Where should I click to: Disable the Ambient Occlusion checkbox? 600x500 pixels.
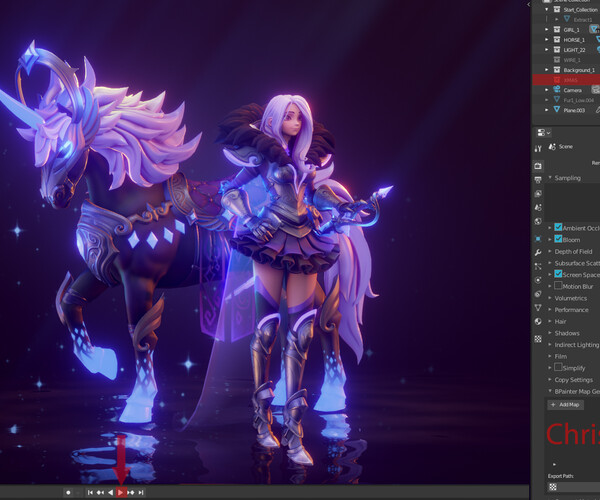click(558, 227)
